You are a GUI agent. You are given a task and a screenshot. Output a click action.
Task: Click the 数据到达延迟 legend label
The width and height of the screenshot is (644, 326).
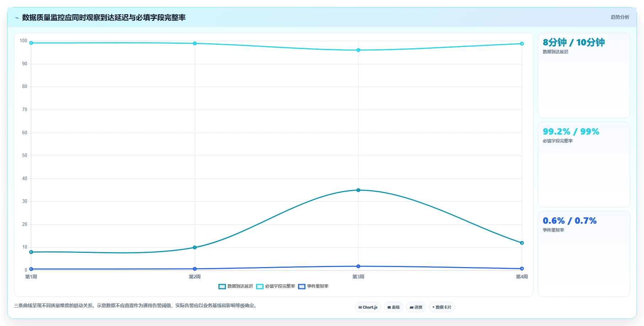(240, 286)
